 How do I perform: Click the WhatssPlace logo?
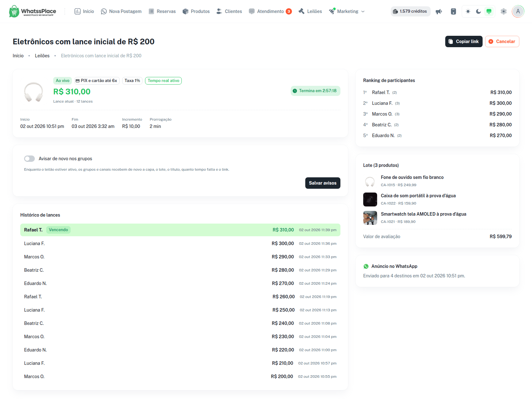point(33,11)
